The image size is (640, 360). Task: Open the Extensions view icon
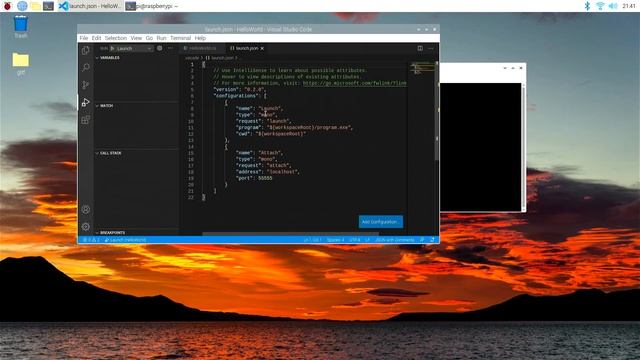86,120
